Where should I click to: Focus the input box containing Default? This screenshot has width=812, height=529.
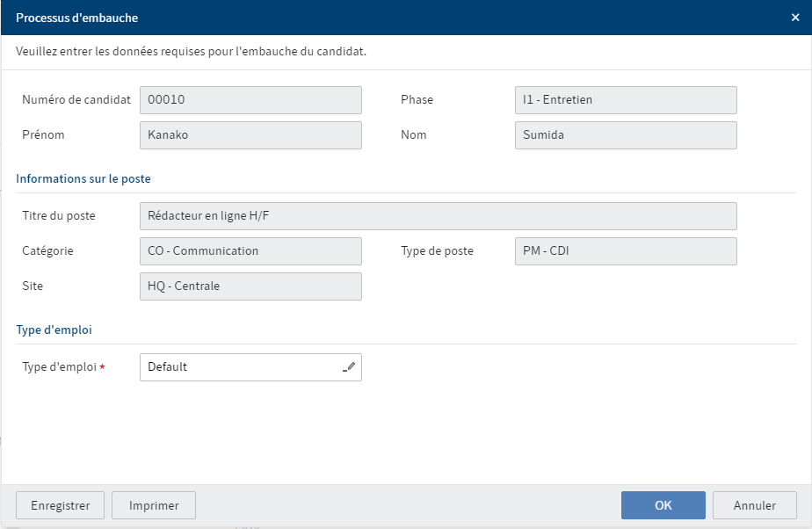point(242,367)
